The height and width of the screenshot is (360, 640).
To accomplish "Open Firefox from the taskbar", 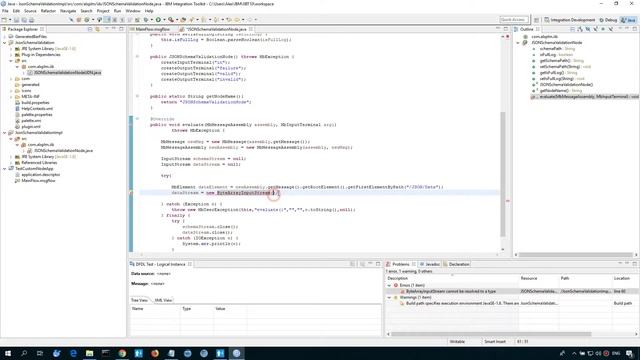I will [155, 353].
